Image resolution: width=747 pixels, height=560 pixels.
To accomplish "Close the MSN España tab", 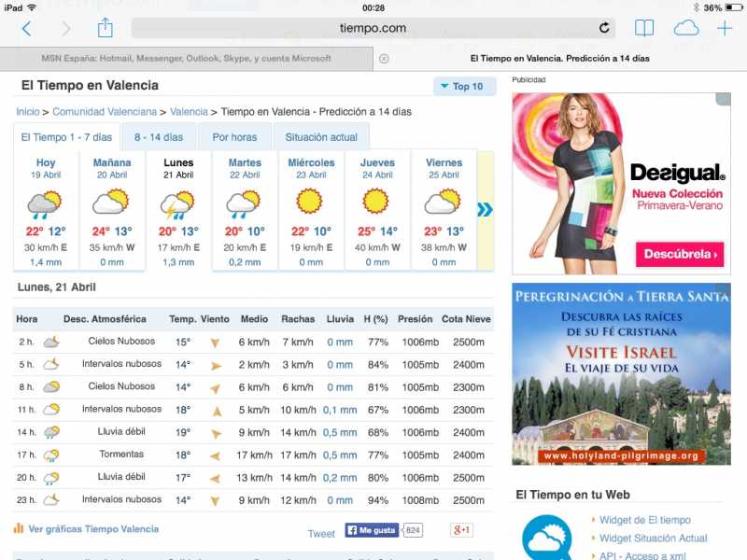I will point(384,59).
